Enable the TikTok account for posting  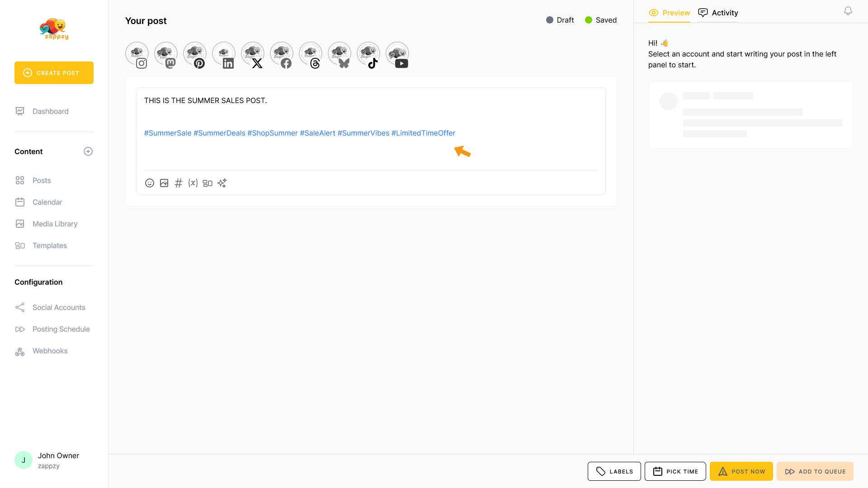(x=368, y=54)
